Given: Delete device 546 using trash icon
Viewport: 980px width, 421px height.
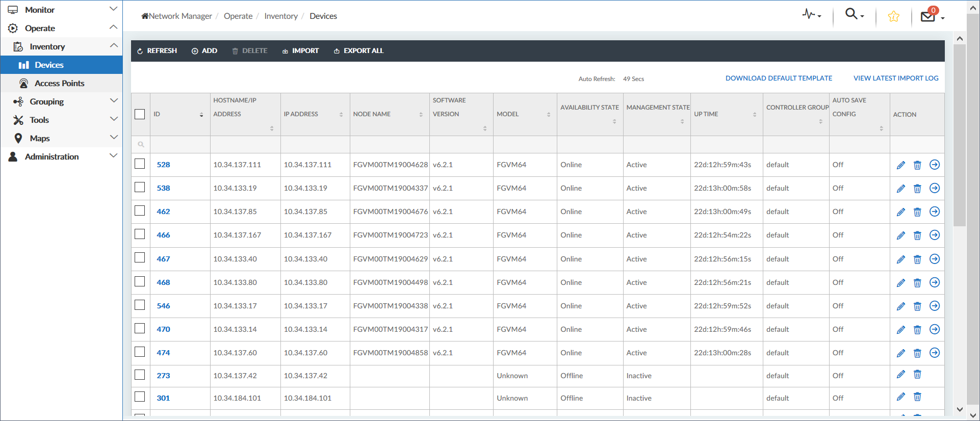Looking at the screenshot, I should 917,306.
